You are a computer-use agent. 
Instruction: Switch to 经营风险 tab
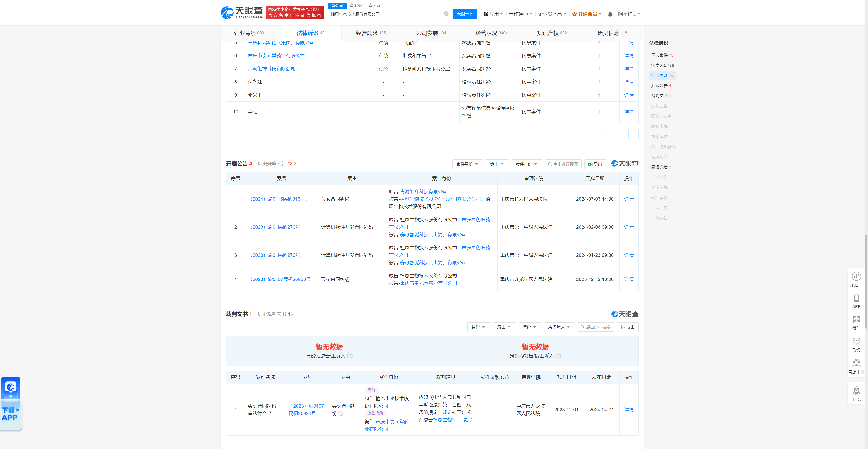pyautogui.click(x=371, y=33)
